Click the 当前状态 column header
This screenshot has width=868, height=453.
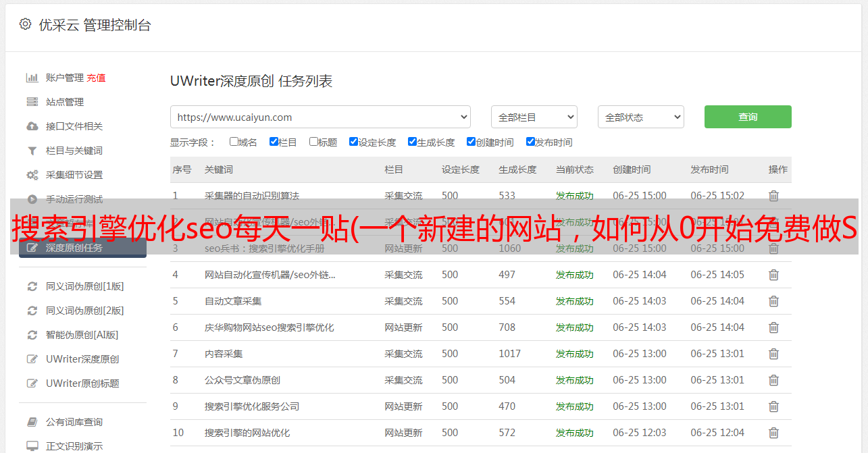575,169
